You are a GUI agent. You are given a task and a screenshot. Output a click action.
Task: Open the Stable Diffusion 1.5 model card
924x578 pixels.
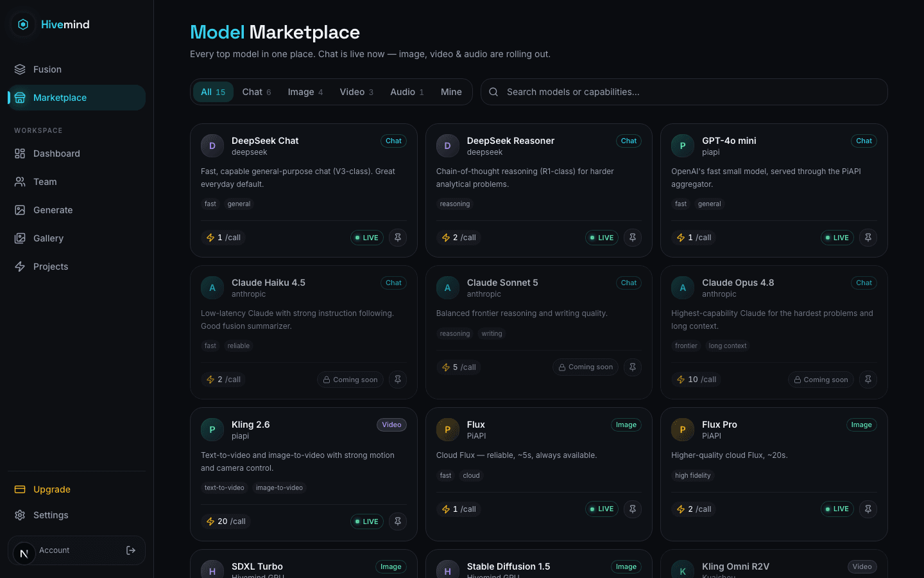pos(539,565)
